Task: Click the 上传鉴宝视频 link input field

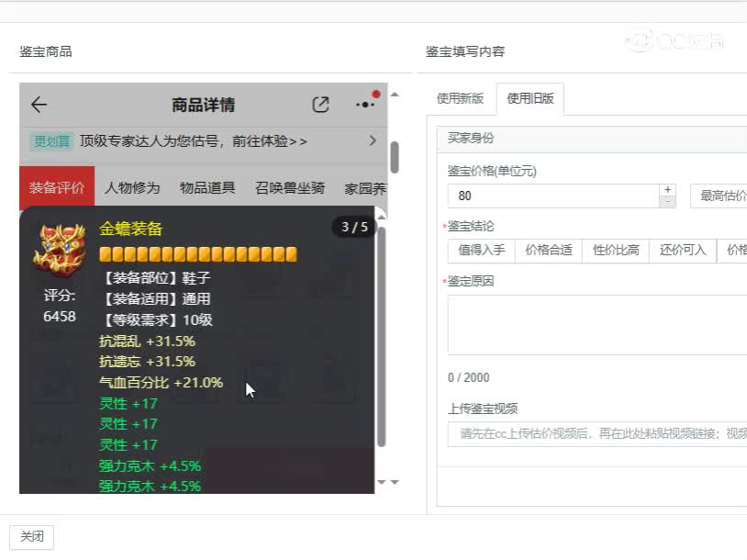Action: tap(596, 433)
